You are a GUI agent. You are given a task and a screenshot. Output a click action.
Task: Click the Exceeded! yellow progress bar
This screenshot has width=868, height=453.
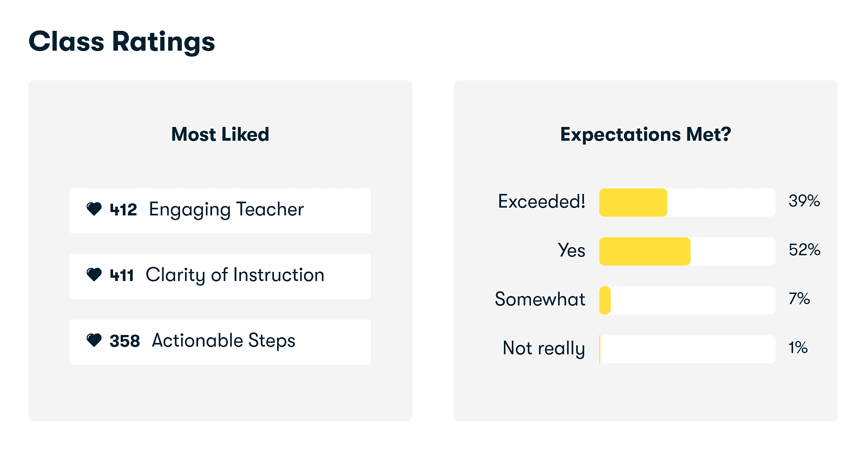pos(633,203)
